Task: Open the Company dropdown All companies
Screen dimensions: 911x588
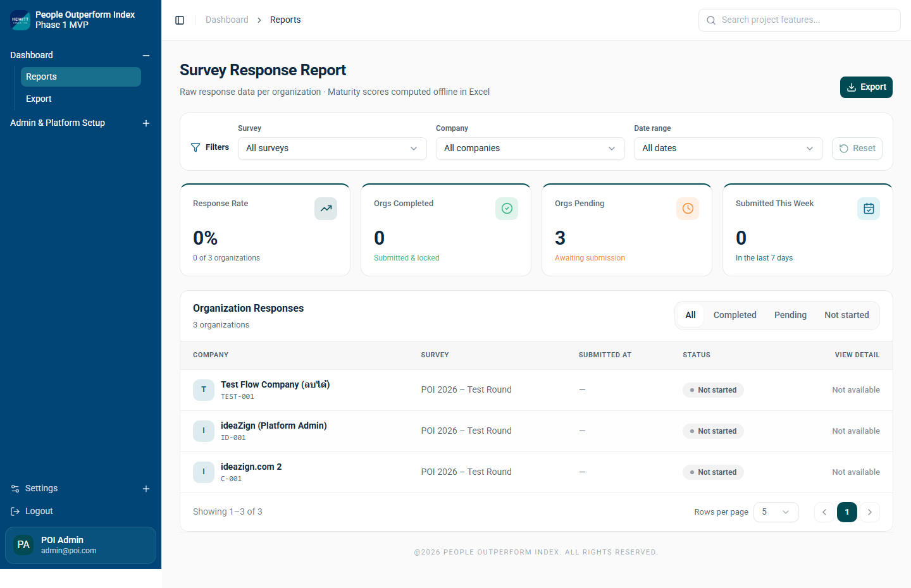Action: click(530, 149)
